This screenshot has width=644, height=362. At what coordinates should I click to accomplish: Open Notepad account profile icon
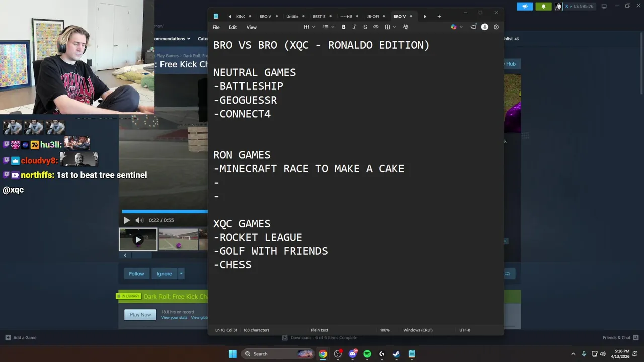[485, 27]
